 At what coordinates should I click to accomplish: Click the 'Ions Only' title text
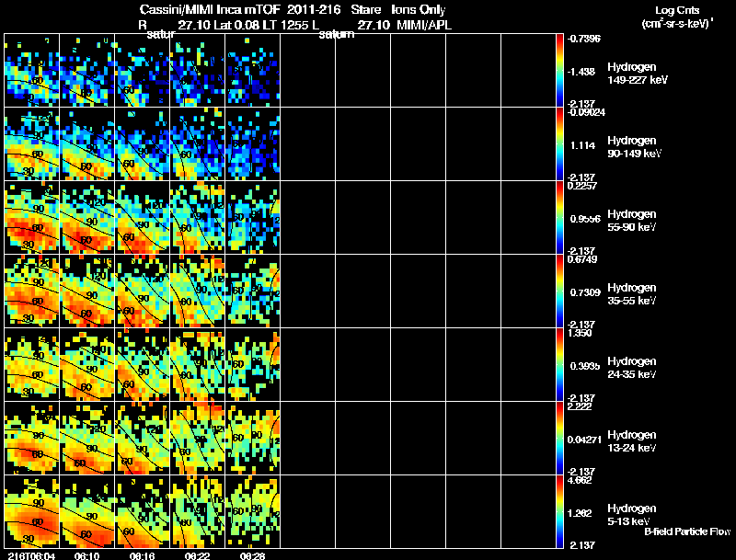419,9
